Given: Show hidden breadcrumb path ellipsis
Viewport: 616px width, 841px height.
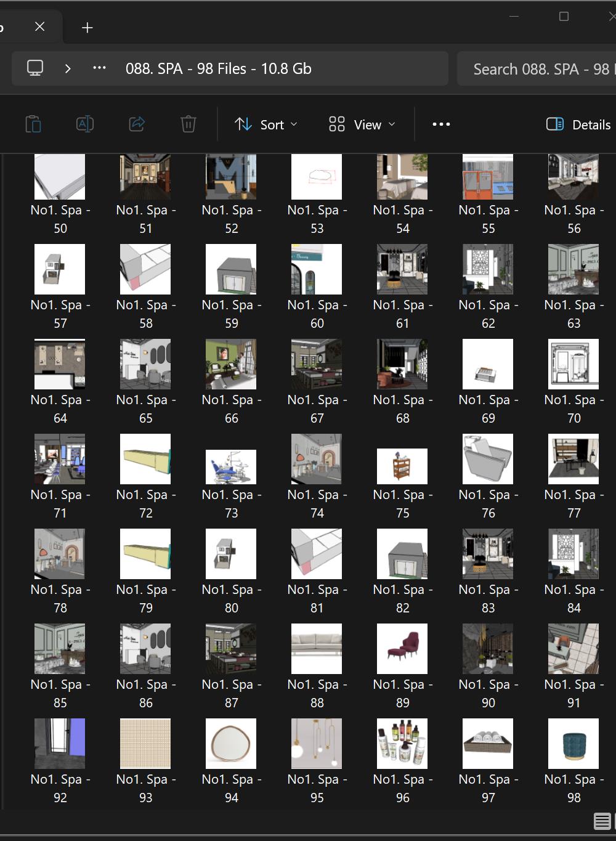Looking at the screenshot, I should [x=99, y=68].
